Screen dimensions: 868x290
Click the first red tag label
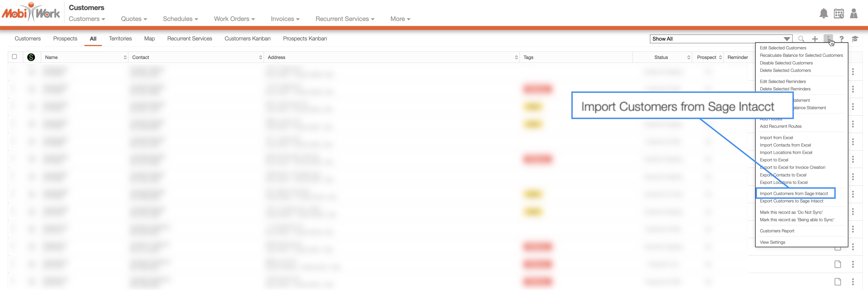point(537,89)
